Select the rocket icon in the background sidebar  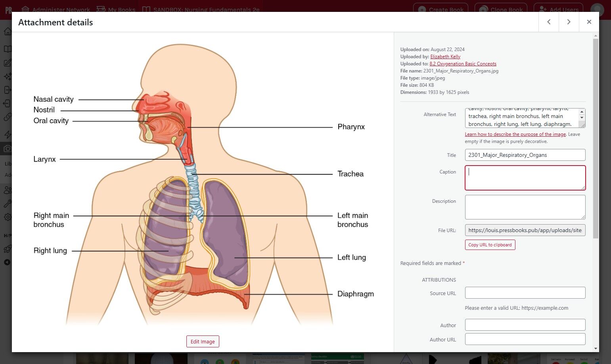point(7,249)
